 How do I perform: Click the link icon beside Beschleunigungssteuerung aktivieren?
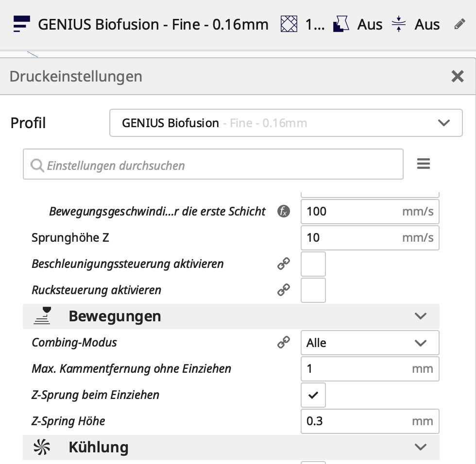(x=284, y=264)
